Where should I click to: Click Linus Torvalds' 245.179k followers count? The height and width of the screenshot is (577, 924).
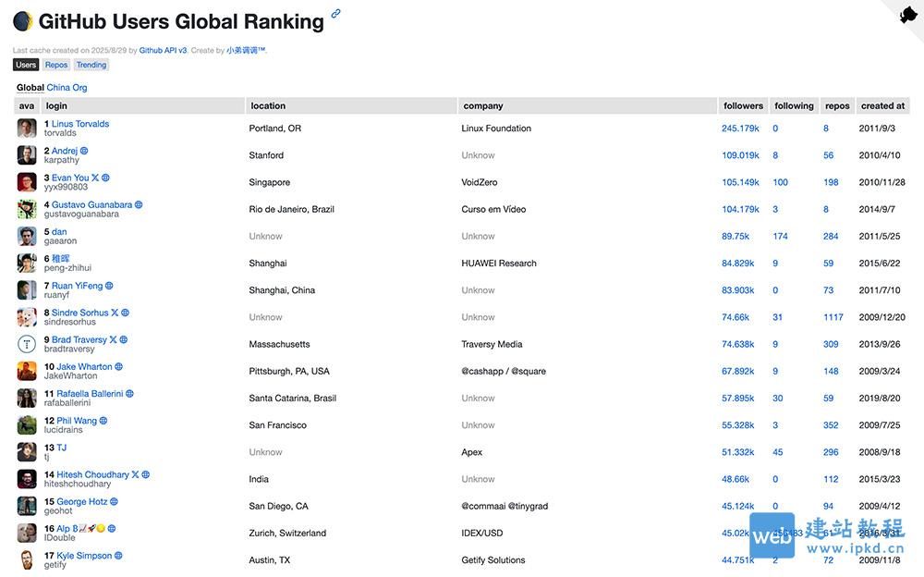click(x=740, y=128)
